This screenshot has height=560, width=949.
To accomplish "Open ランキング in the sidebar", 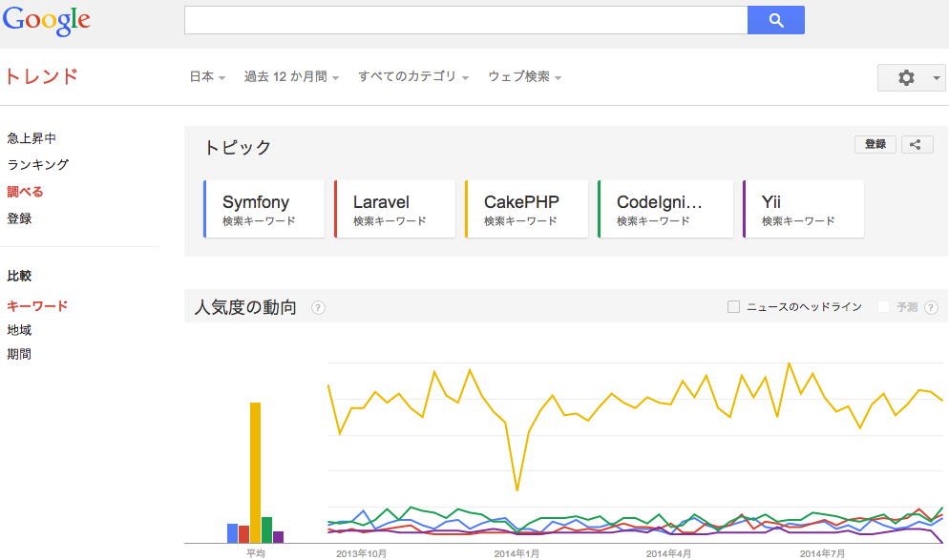I will pos(37,164).
